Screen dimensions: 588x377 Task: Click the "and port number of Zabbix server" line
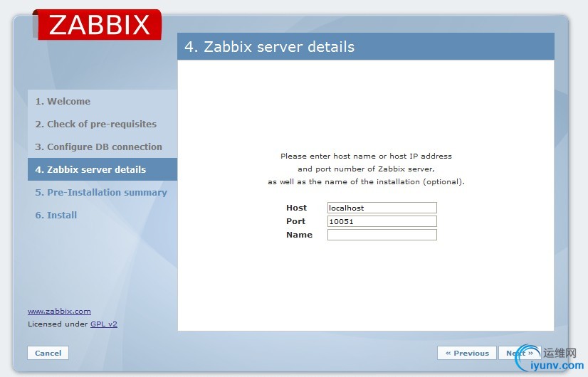coord(366,169)
